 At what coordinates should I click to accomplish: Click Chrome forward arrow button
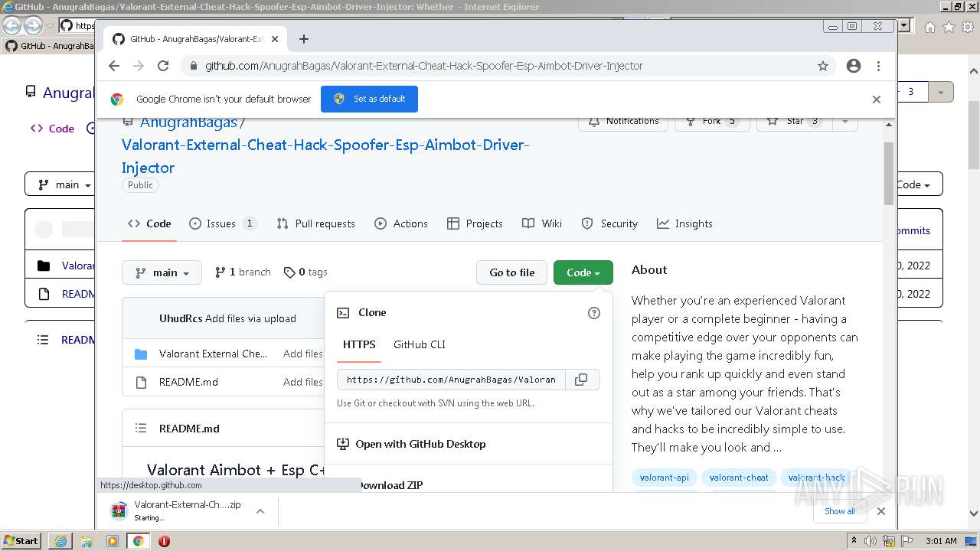point(139,66)
